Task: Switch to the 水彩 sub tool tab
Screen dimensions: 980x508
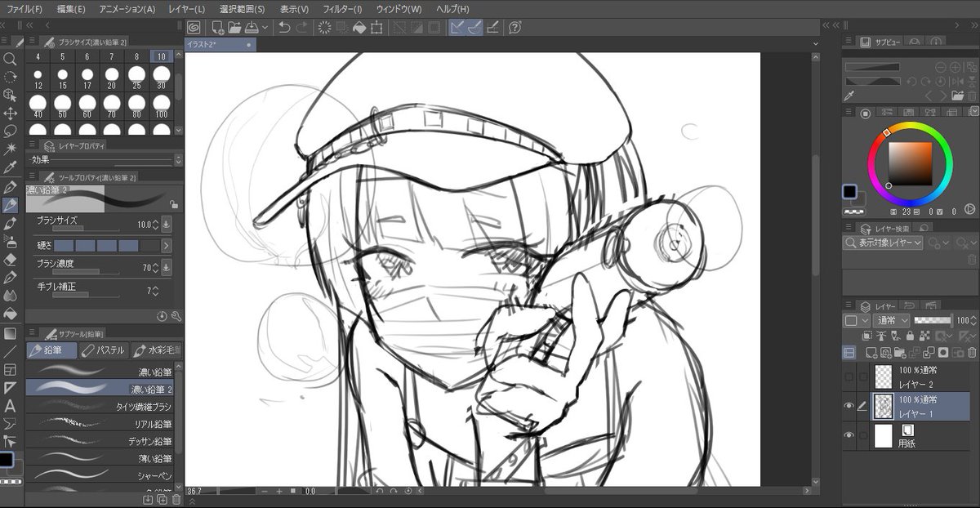Action: tap(156, 350)
